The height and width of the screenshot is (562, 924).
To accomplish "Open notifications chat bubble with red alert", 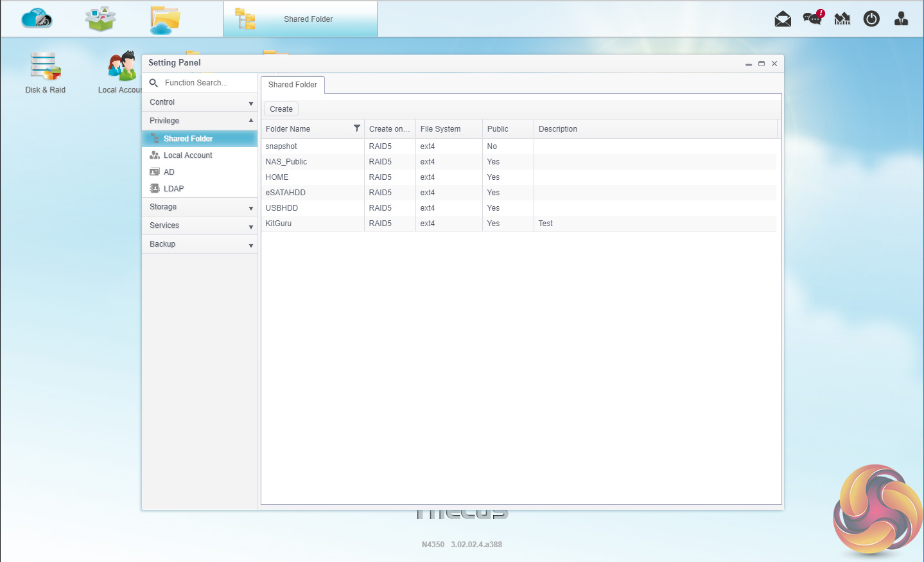I will coord(813,18).
